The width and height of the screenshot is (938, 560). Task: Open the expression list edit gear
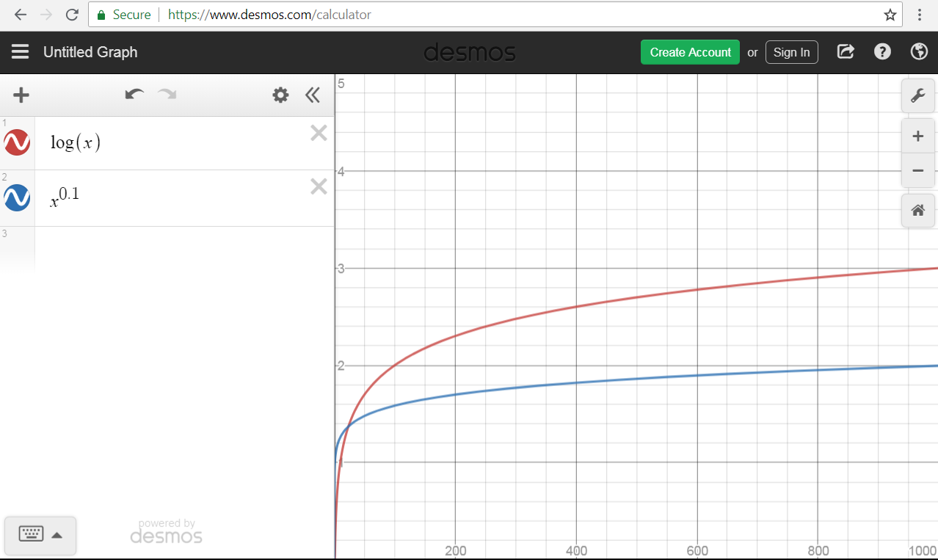pyautogui.click(x=280, y=95)
